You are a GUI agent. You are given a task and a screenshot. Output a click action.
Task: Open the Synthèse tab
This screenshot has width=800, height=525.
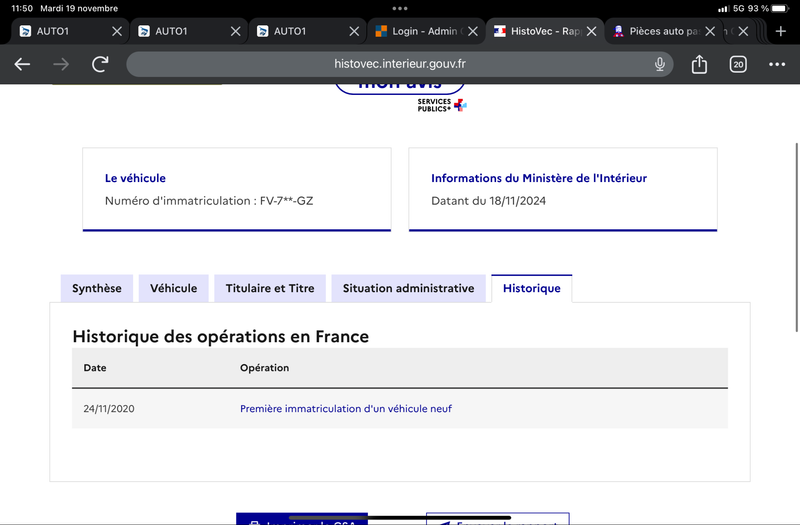click(x=97, y=288)
